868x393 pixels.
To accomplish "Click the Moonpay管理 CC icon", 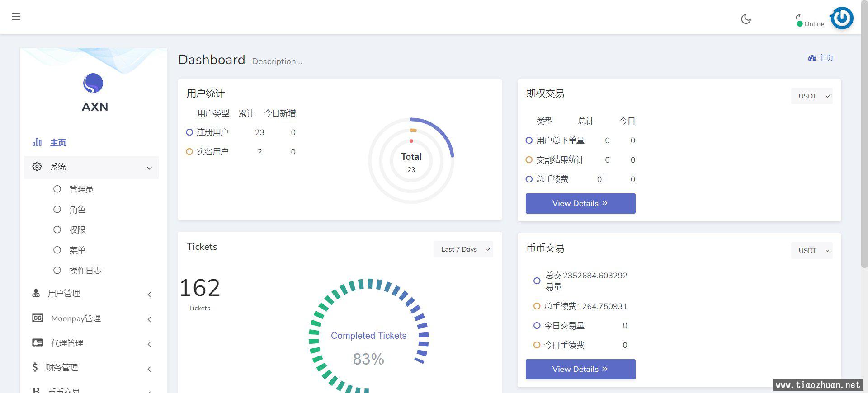I will (38, 318).
